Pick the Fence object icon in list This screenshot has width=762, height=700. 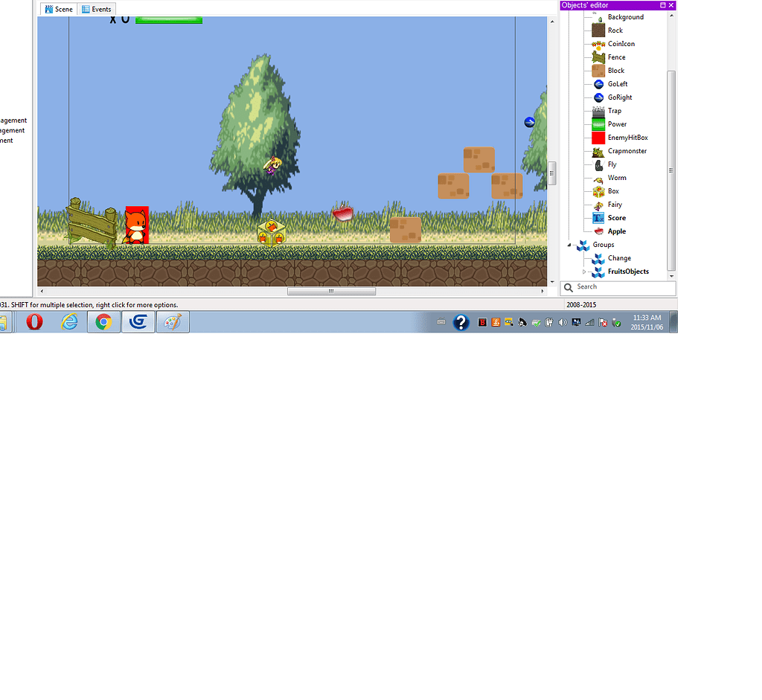[598, 57]
